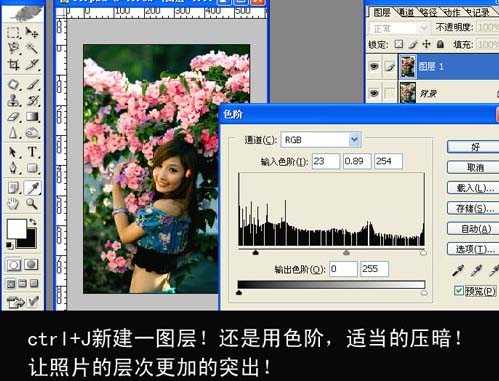The height and width of the screenshot is (381, 499).
Task: Click input levels field showing 23
Action: pyautogui.click(x=326, y=161)
